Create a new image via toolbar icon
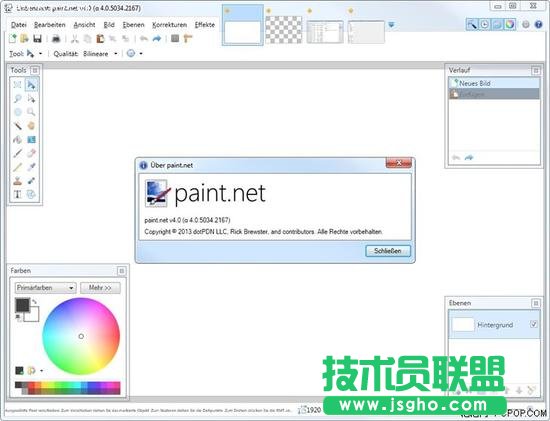This screenshot has height=421, width=550. [13, 39]
